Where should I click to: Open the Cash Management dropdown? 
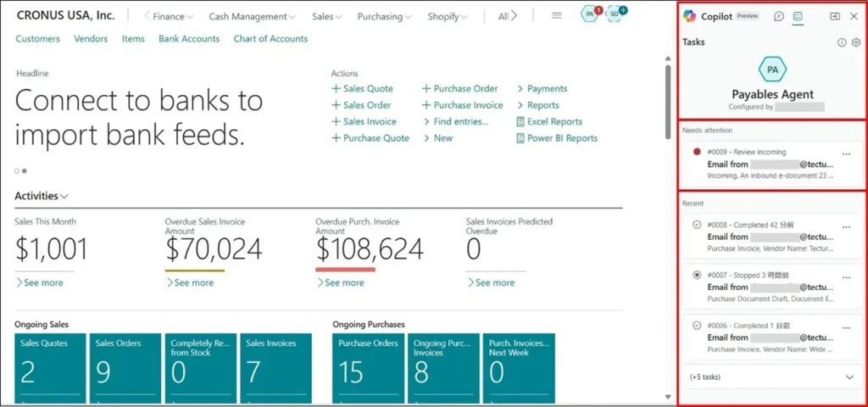pos(252,16)
